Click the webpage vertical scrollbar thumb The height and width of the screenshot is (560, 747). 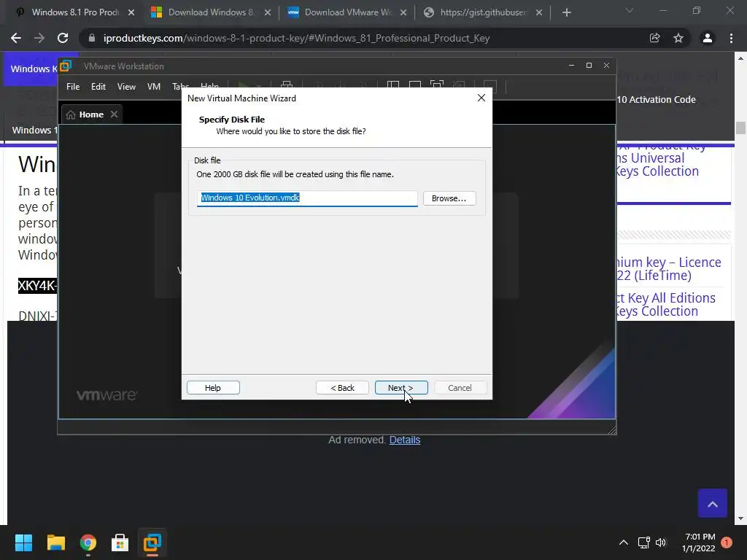click(x=740, y=128)
